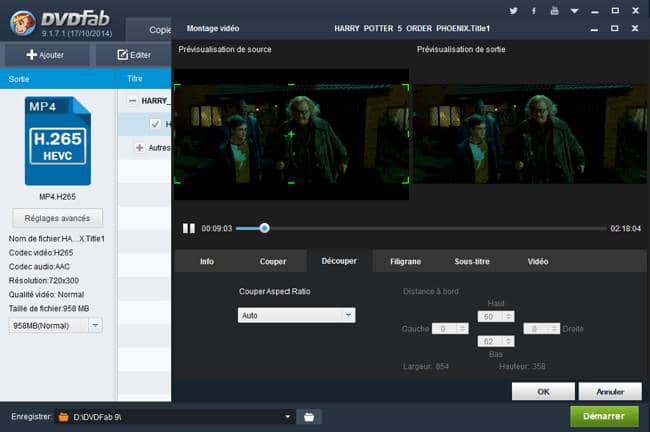
Task: Select the Découper tab
Action: pyautogui.click(x=339, y=261)
